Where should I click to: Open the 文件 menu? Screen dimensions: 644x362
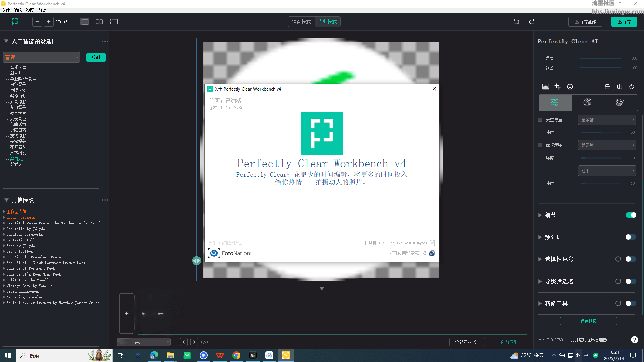click(x=6, y=10)
